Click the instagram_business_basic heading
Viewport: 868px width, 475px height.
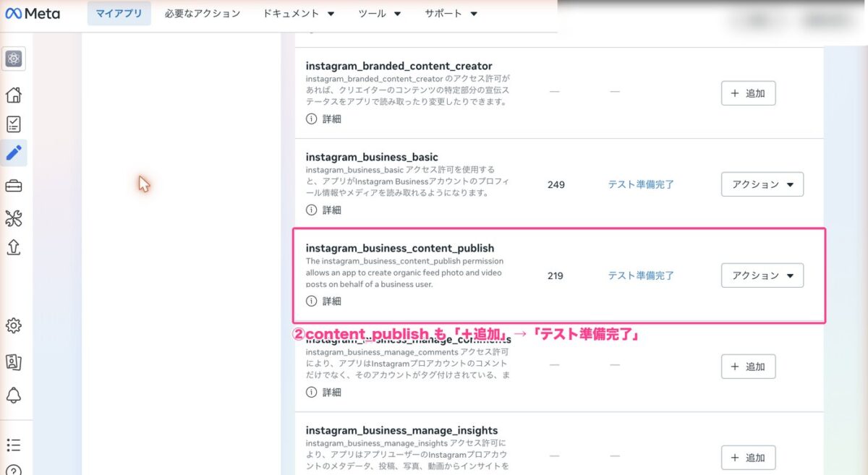click(372, 157)
